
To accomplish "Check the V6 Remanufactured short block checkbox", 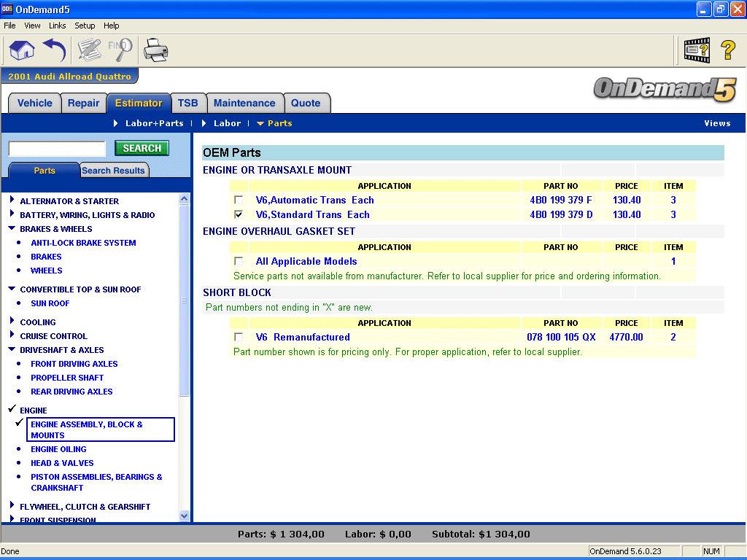I will click(x=239, y=337).
